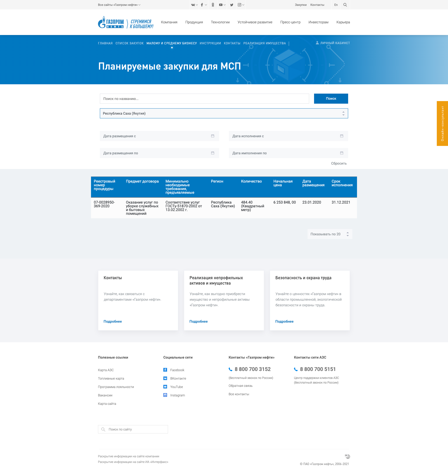Expand 'Все сайты «Газпром нефти»' dropdown
The width and height of the screenshot is (448, 476).
click(119, 5)
